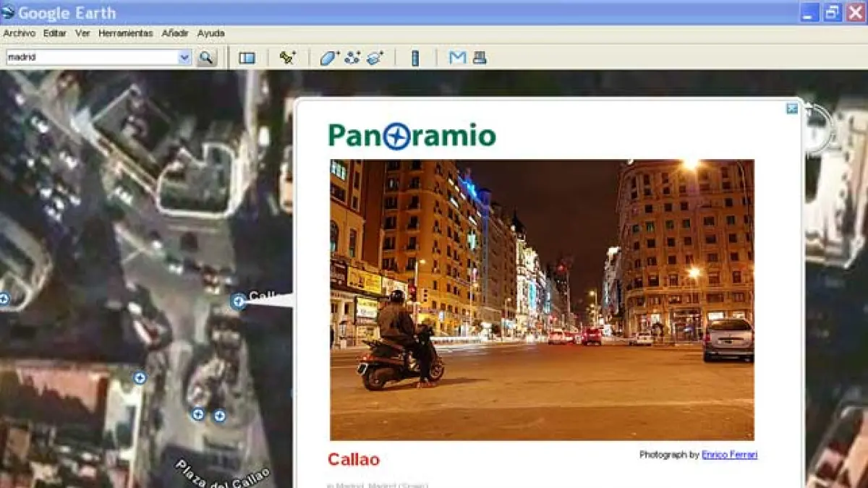
Task: Select the Add Image Overlay tool
Action: pos(375,58)
